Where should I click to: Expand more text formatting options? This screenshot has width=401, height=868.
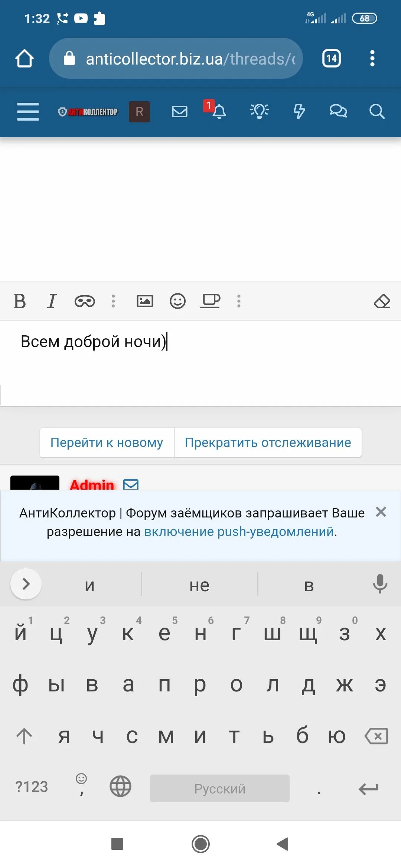(113, 301)
